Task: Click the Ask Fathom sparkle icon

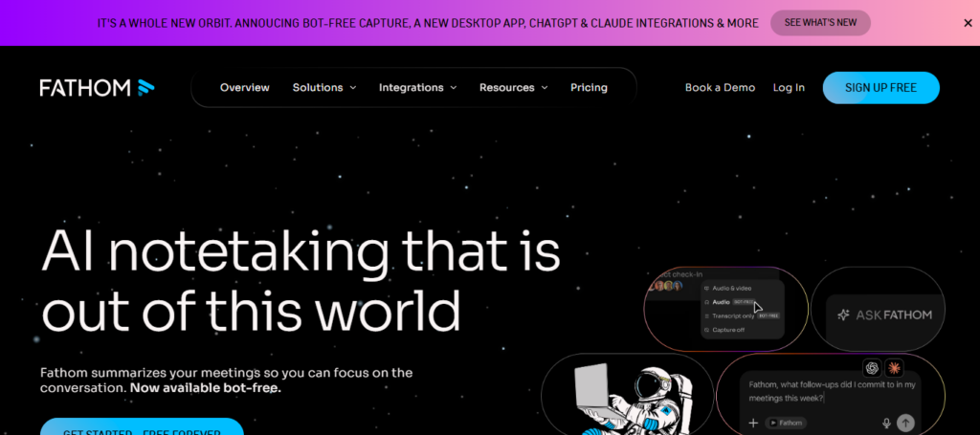Action: [843, 315]
